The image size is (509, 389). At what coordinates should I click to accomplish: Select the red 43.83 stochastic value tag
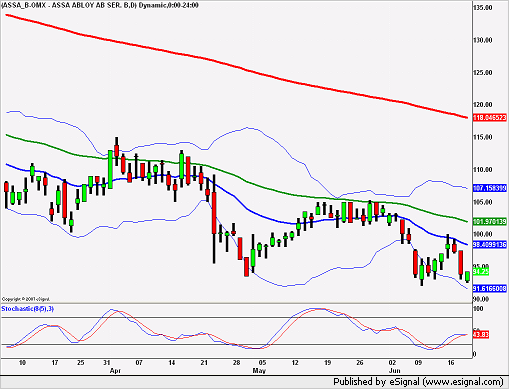pos(481,334)
